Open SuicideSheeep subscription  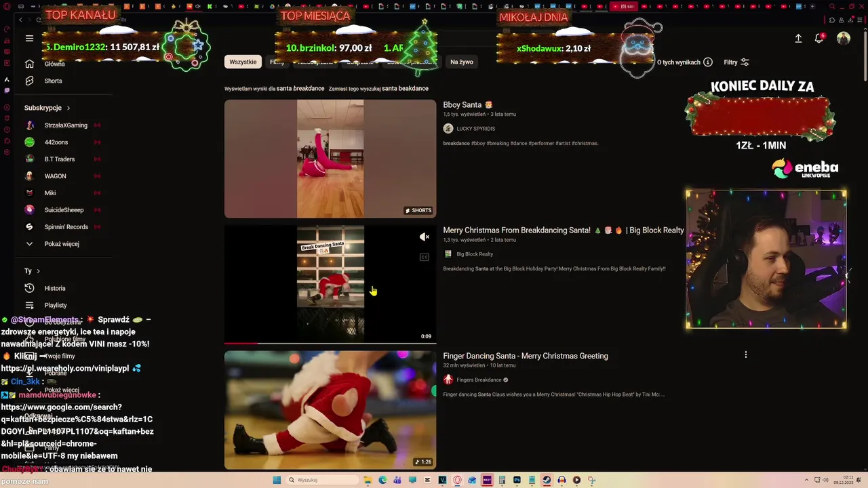(x=64, y=210)
